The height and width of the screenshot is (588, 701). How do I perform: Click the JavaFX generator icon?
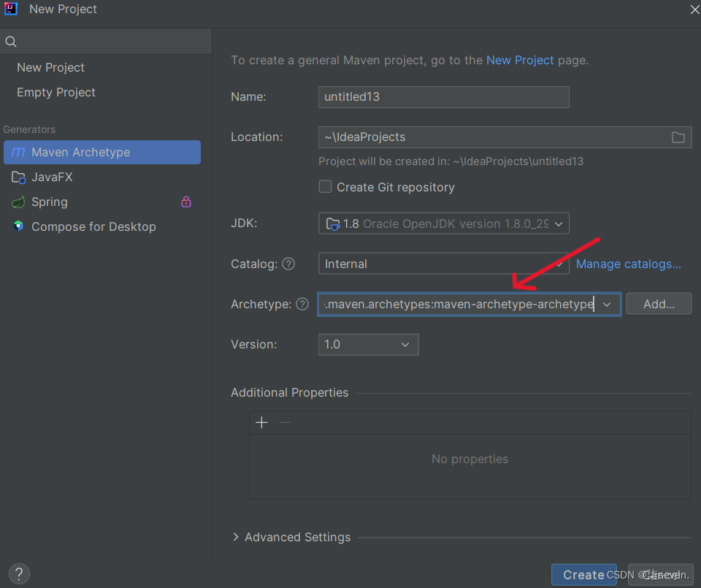click(x=18, y=177)
